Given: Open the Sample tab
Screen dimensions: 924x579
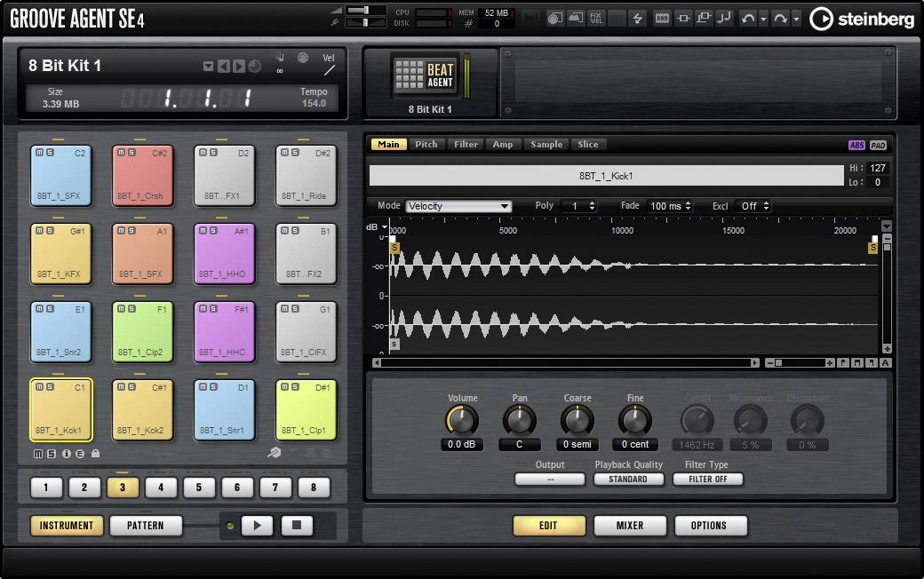Looking at the screenshot, I should point(546,144).
